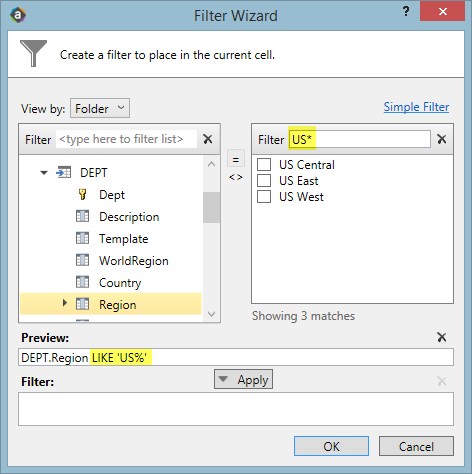
Task: Open the Apply button dropdown arrow
Action: [223, 379]
